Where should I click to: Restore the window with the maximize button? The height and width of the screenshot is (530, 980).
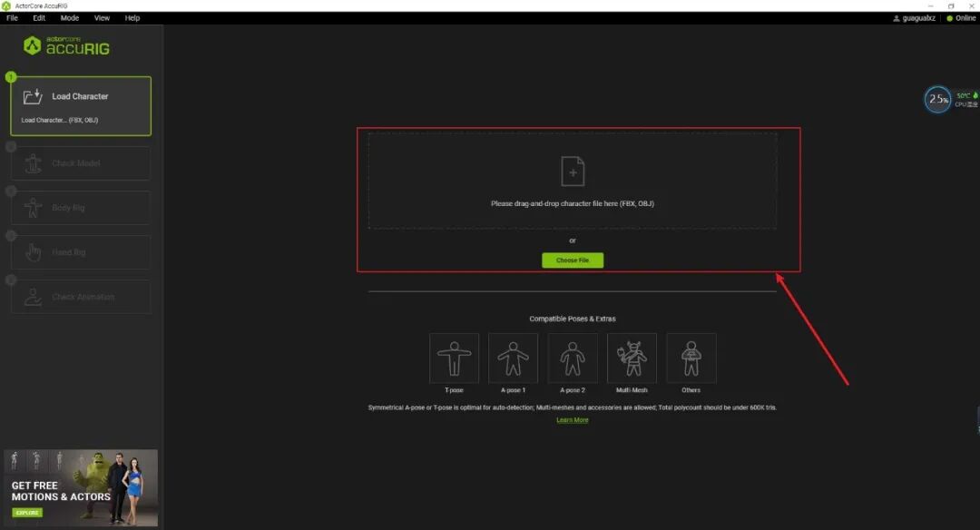coord(951,5)
